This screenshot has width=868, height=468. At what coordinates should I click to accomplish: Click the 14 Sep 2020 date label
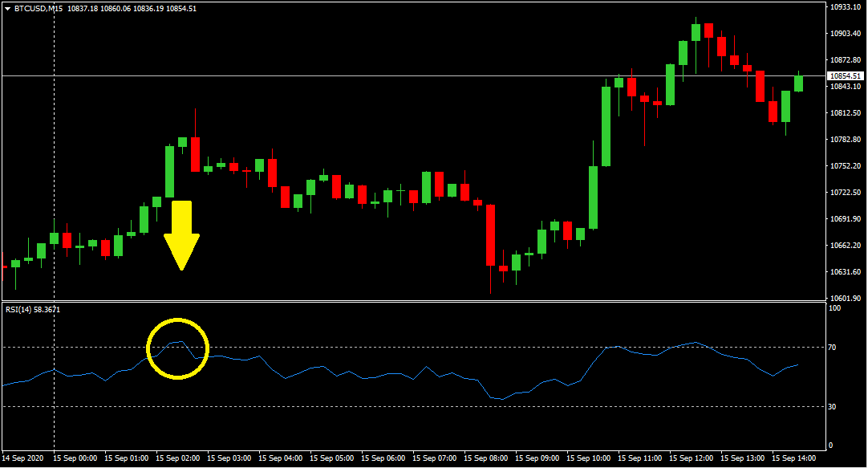22,458
